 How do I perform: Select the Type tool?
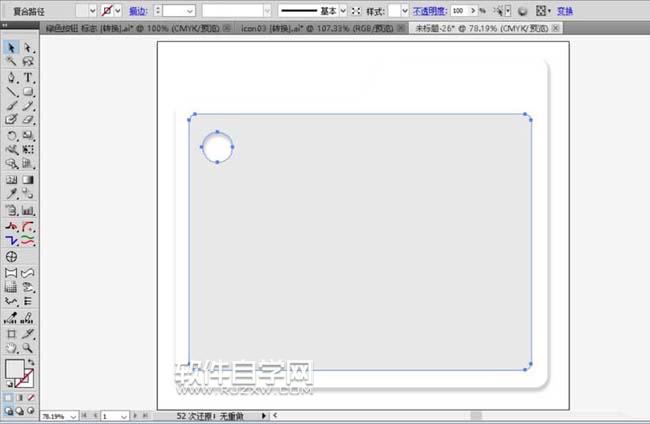click(28, 77)
